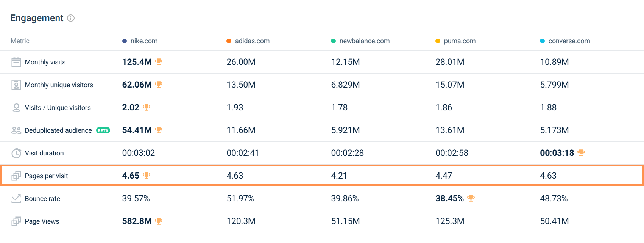Screen dimensions: 644x243
Task: Click nike.com's unique visitors value 62.06M
Action: click(137, 85)
